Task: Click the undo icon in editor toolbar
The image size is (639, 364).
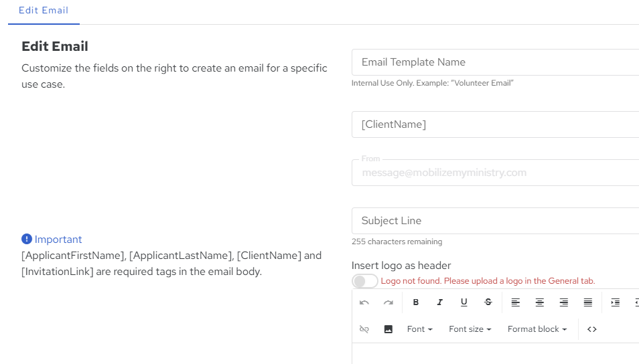Action: [364, 302]
